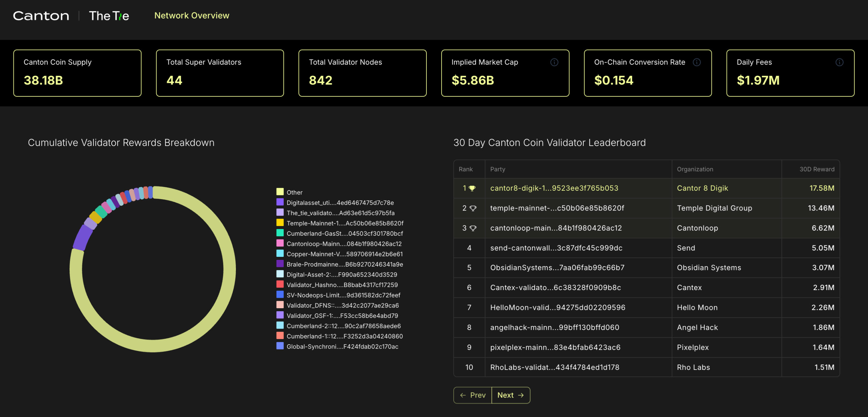Toggle the Other legend swatch
The height and width of the screenshot is (417, 868).
pyautogui.click(x=280, y=192)
